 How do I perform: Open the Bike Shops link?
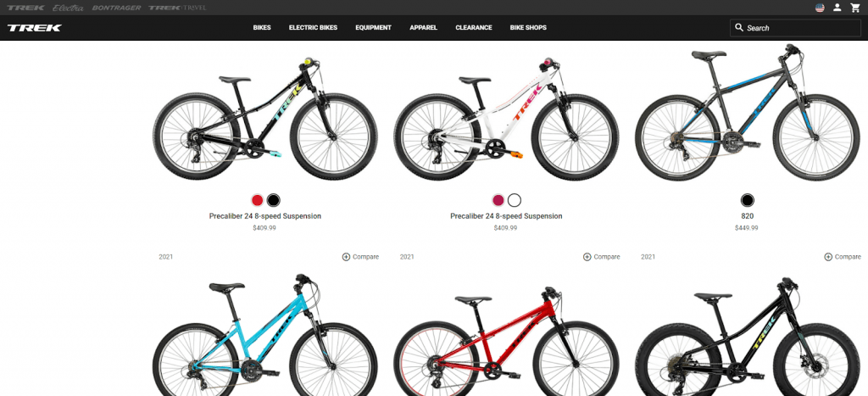528,28
